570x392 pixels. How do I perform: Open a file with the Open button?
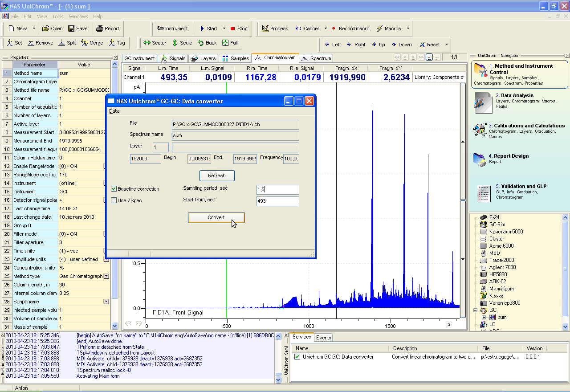pyautogui.click(x=53, y=29)
